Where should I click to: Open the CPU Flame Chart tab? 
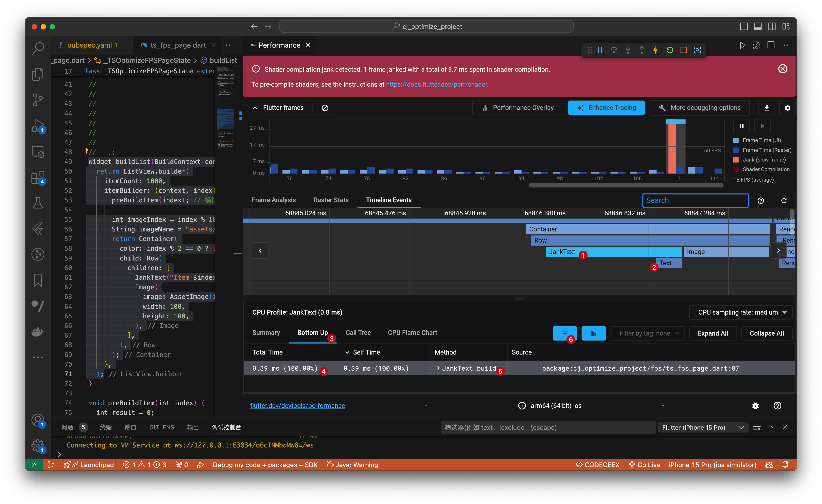[x=412, y=333]
